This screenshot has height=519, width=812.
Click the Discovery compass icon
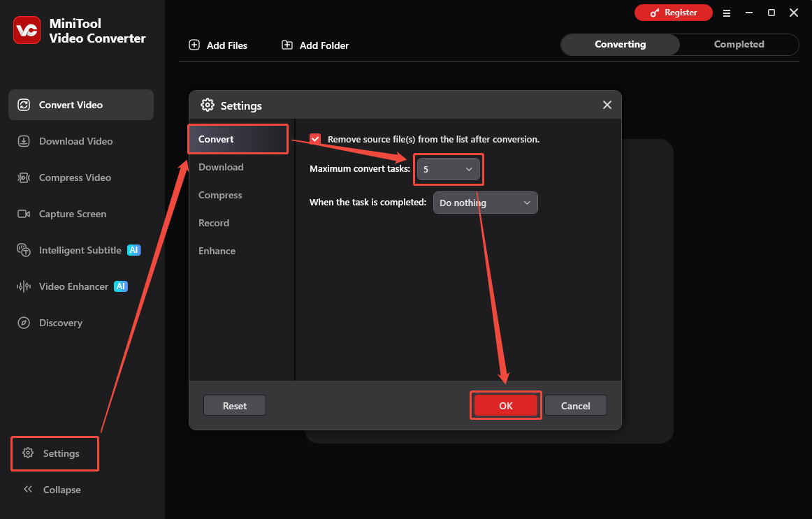(24, 323)
